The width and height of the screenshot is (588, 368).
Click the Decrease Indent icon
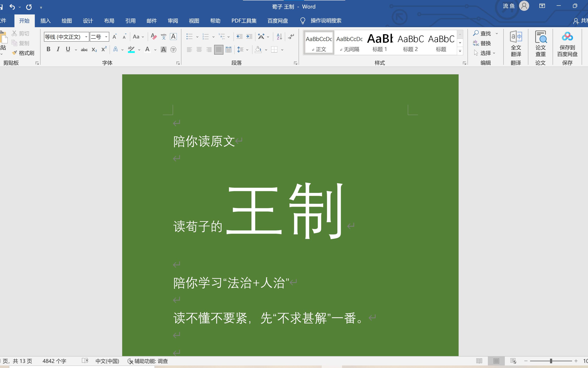pyautogui.click(x=239, y=37)
